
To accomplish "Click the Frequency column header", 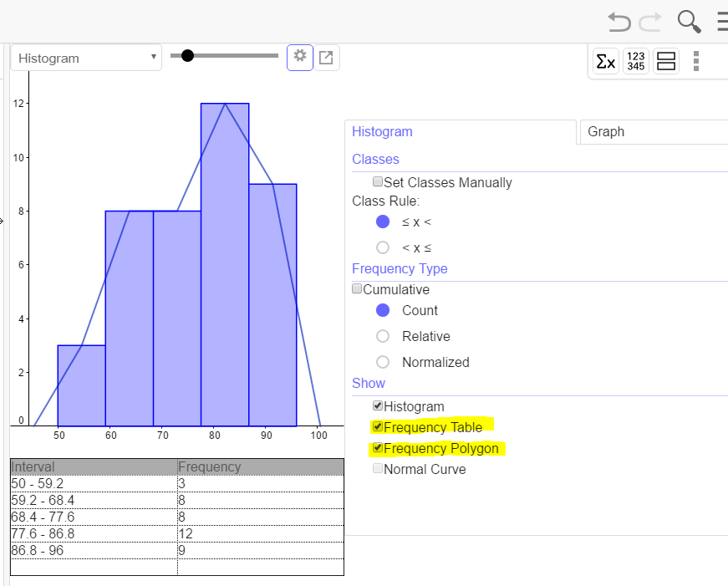I will (261, 467).
